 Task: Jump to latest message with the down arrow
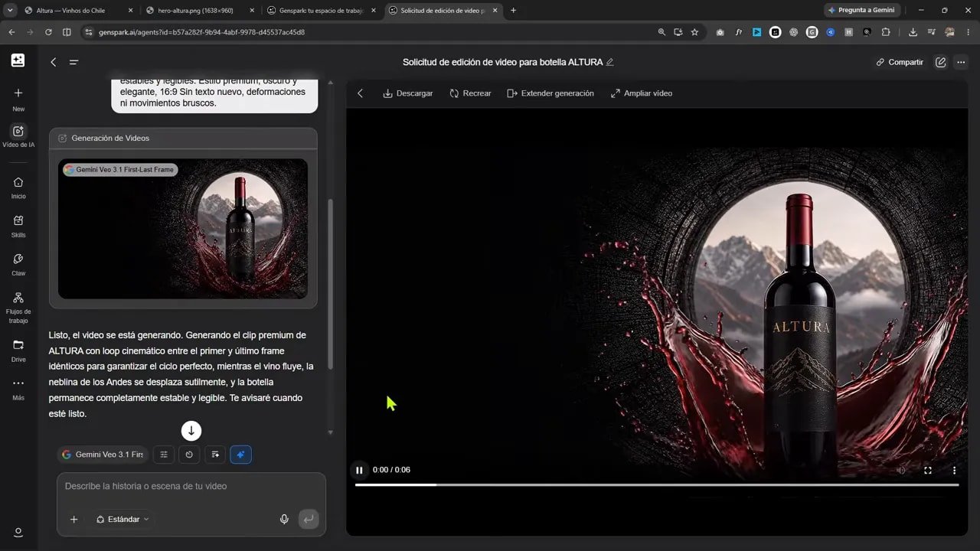(191, 431)
